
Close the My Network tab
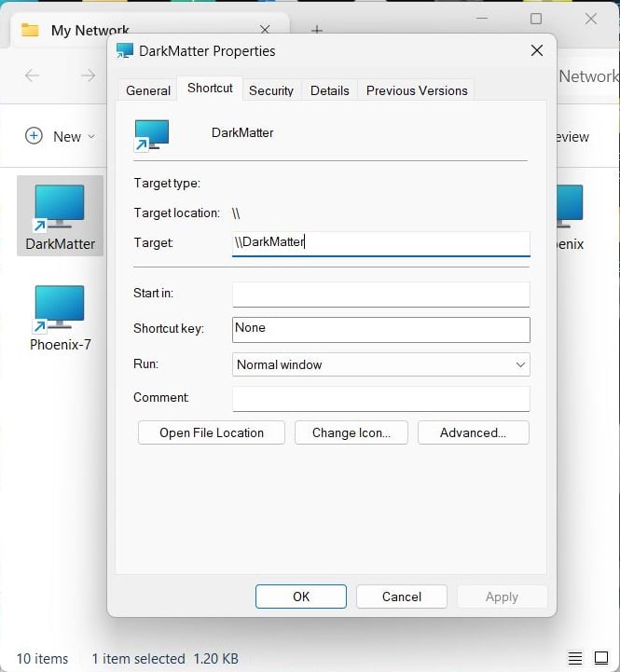click(265, 29)
